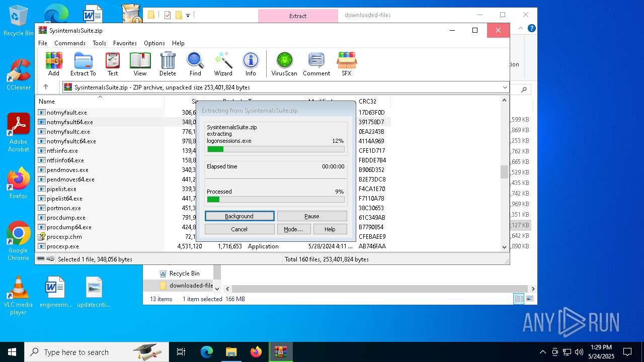644x362 pixels.
Task: Click the Test archive icon
Action: tap(113, 64)
